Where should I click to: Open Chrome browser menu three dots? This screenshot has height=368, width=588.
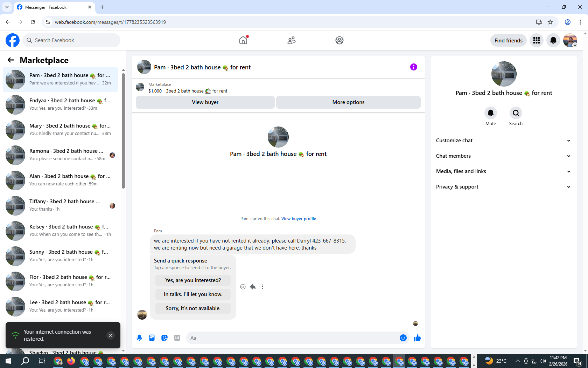(x=580, y=22)
